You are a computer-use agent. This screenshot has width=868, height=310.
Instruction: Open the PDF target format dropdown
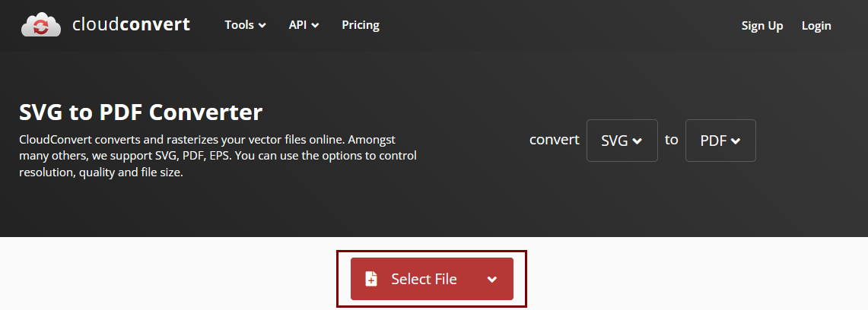[720, 141]
